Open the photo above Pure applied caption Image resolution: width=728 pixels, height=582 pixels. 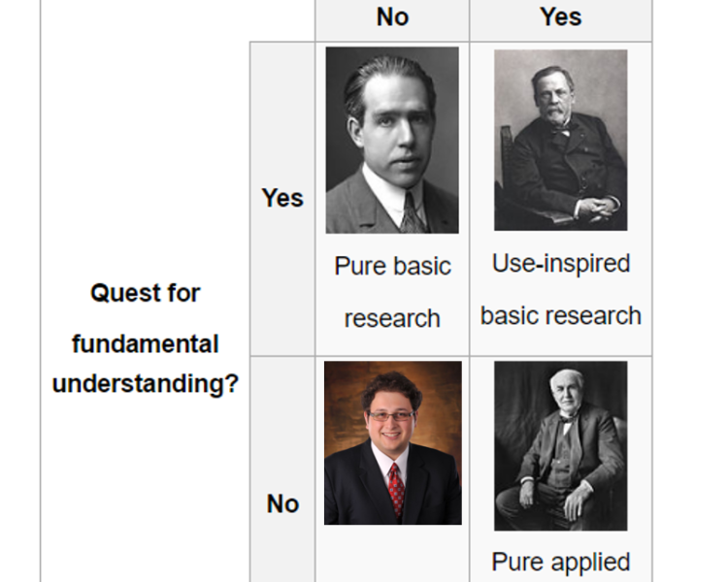pyautogui.click(x=560, y=445)
